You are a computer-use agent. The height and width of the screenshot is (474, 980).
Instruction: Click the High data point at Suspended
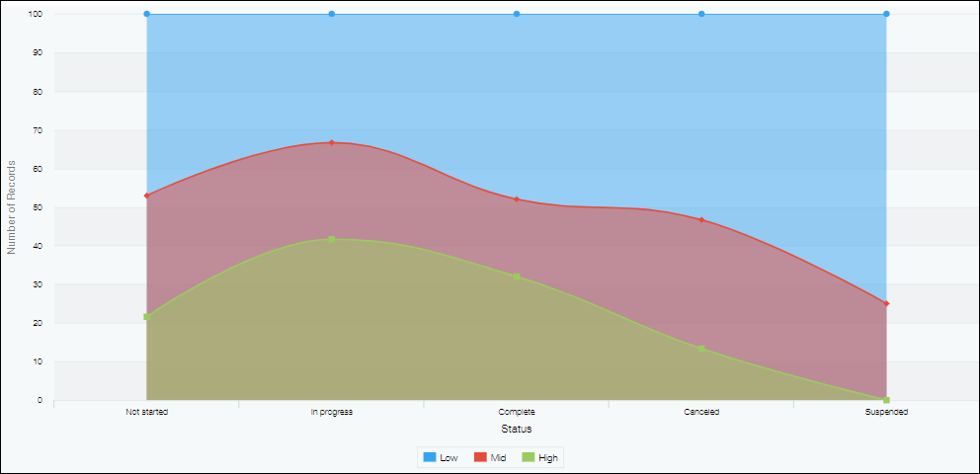[x=886, y=400]
